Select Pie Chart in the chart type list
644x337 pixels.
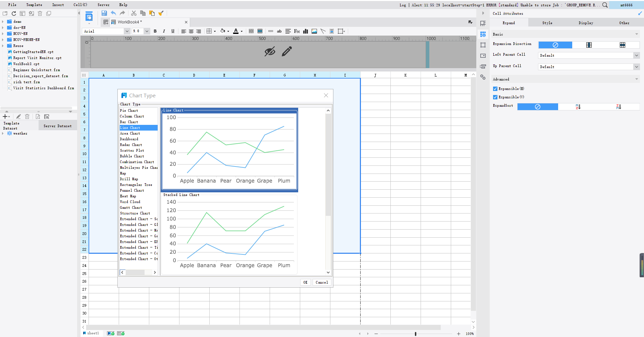coord(129,110)
